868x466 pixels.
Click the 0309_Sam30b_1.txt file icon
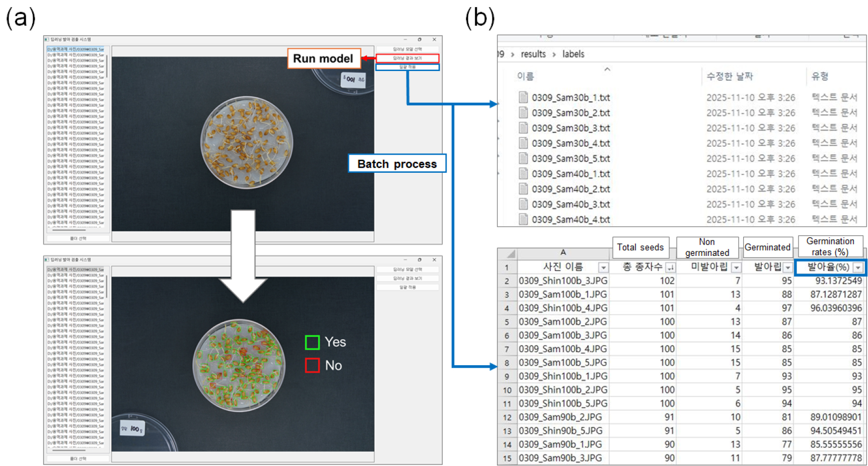(x=523, y=97)
